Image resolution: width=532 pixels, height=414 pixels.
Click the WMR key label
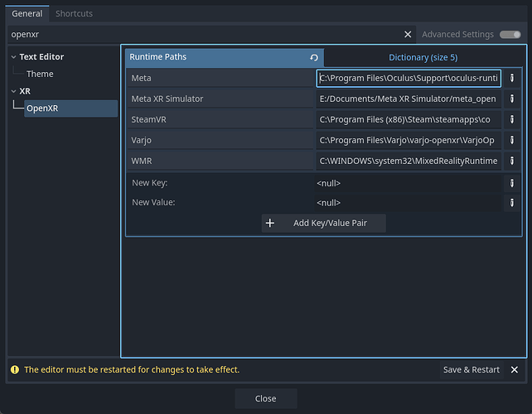pyautogui.click(x=142, y=161)
